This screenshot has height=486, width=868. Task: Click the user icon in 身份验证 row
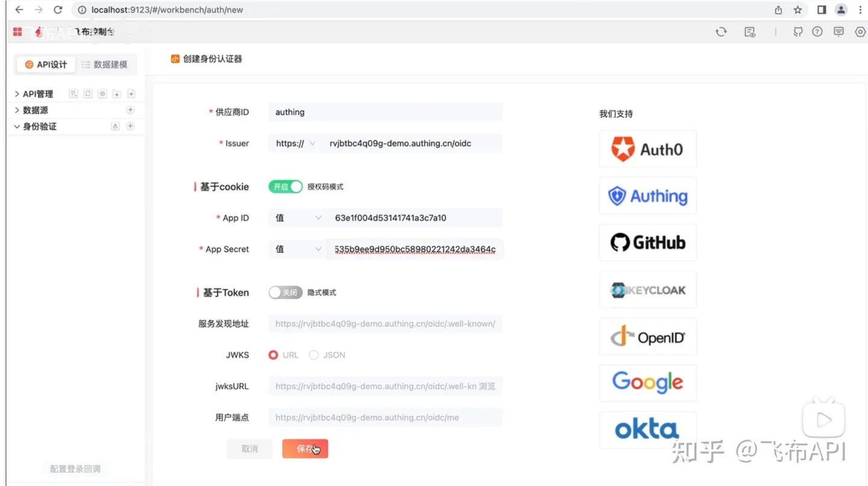click(115, 126)
